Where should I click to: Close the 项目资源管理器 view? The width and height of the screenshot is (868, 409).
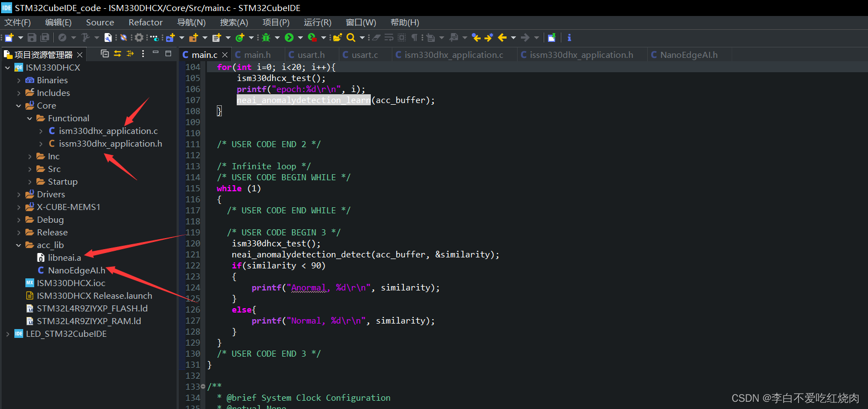tap(79, 55)
